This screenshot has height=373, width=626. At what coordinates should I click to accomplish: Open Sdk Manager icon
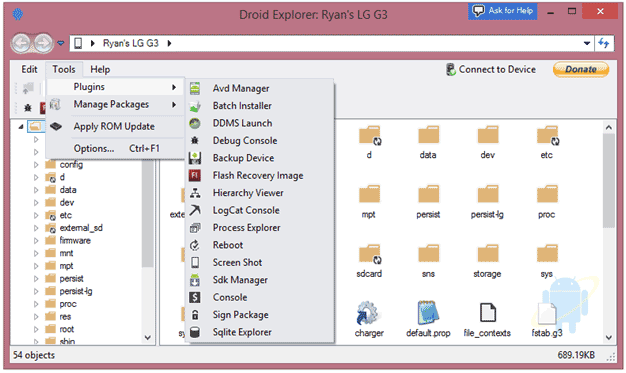pos(195,280)
